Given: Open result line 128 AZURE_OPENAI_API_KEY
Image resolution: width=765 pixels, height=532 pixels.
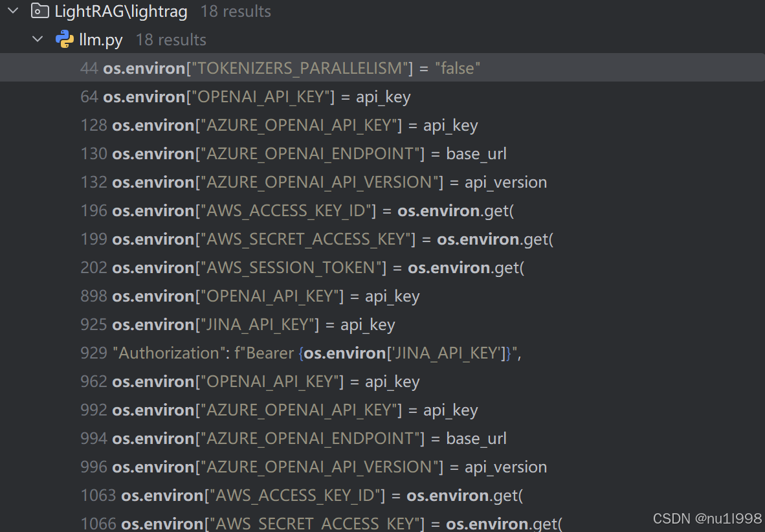Looking at the screenshot, I should point(382,125).
